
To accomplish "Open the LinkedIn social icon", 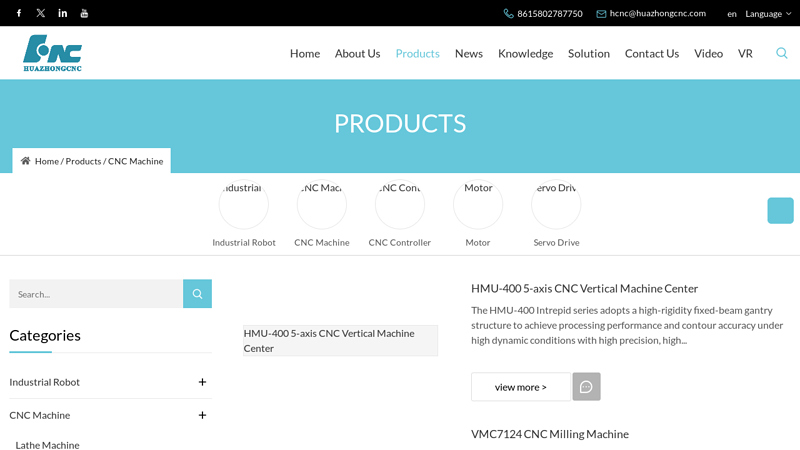I will (62, 13).
